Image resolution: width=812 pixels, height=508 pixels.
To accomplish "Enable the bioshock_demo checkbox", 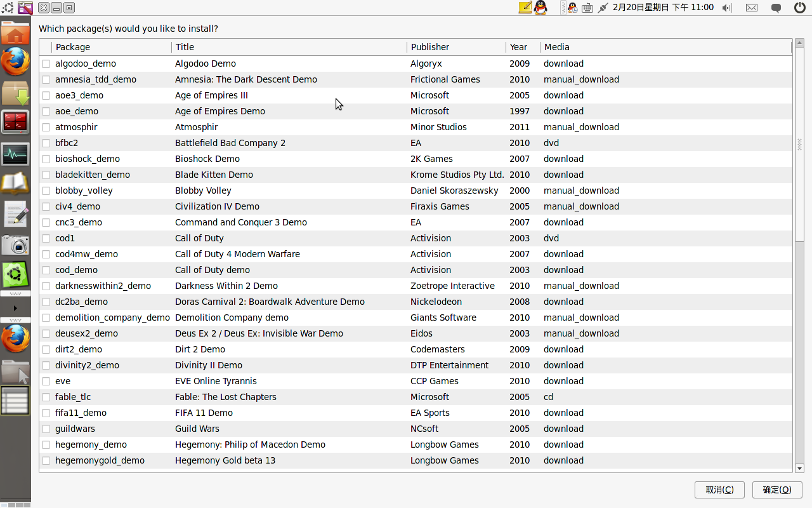I will 46,159.
